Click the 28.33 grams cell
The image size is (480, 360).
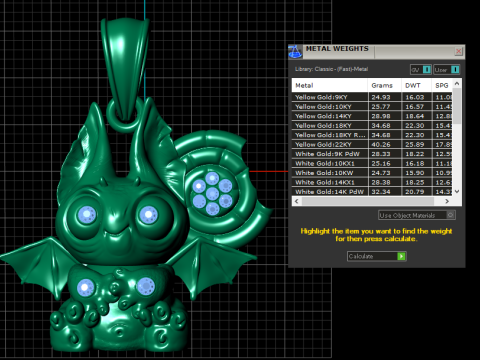click(384, 154)
